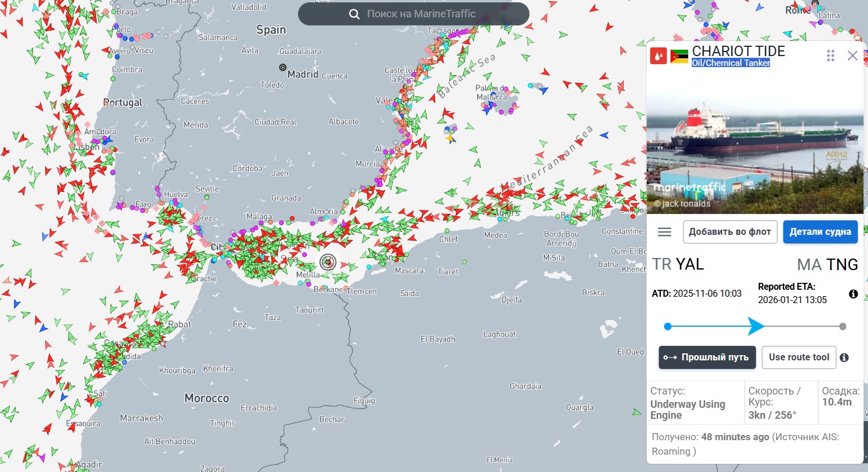This screenshot has width=868, height=472.
Task: Click the gray destination dot on voyage line
Action: click(x=843, y=327)
